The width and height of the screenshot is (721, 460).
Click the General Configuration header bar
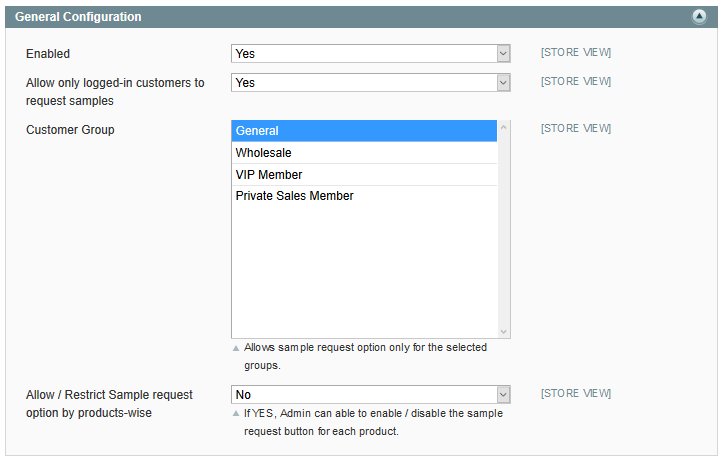coord(361,17)
